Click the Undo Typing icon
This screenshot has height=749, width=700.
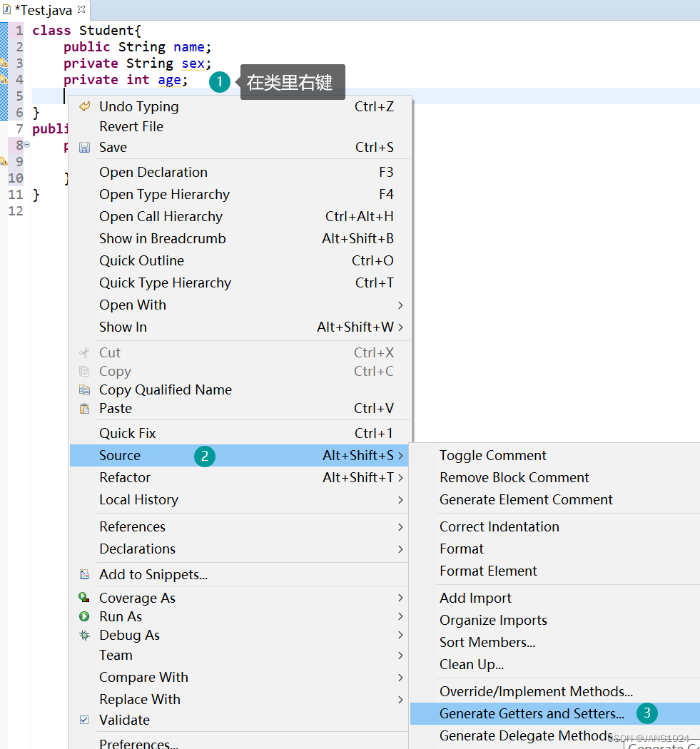pos(86,106)
